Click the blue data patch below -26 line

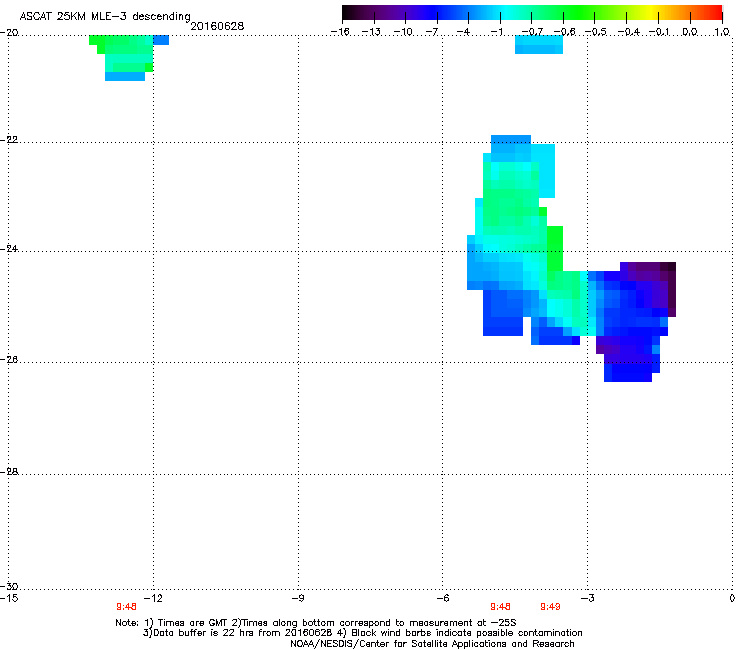click(629, 371)
